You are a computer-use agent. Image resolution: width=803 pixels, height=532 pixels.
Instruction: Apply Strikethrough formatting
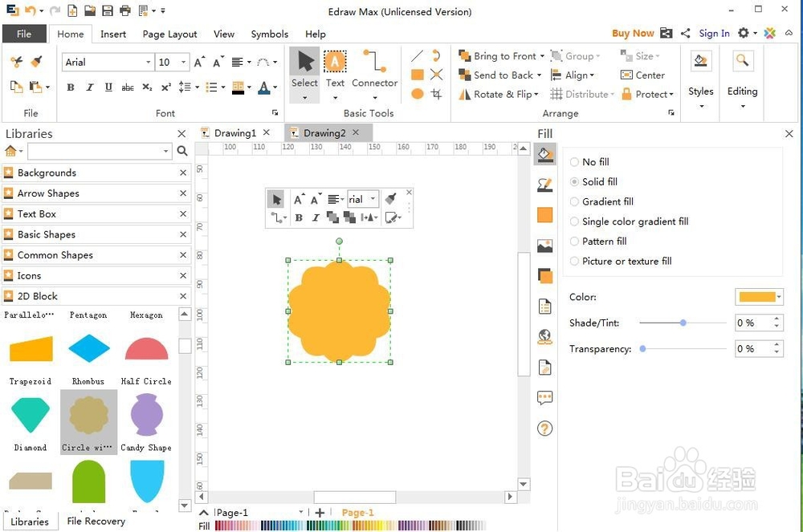pos(128,87)
